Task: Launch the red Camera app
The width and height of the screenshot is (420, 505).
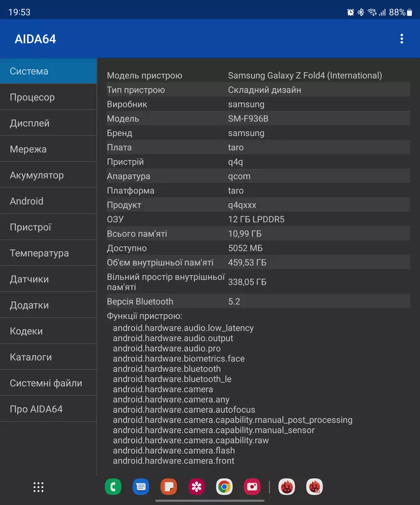Action: point(252,487)
